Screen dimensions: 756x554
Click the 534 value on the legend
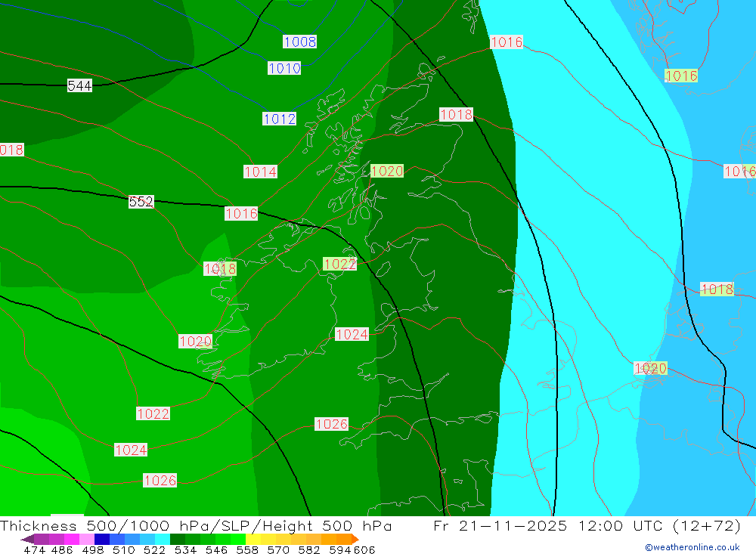click(x=185, y=549)
